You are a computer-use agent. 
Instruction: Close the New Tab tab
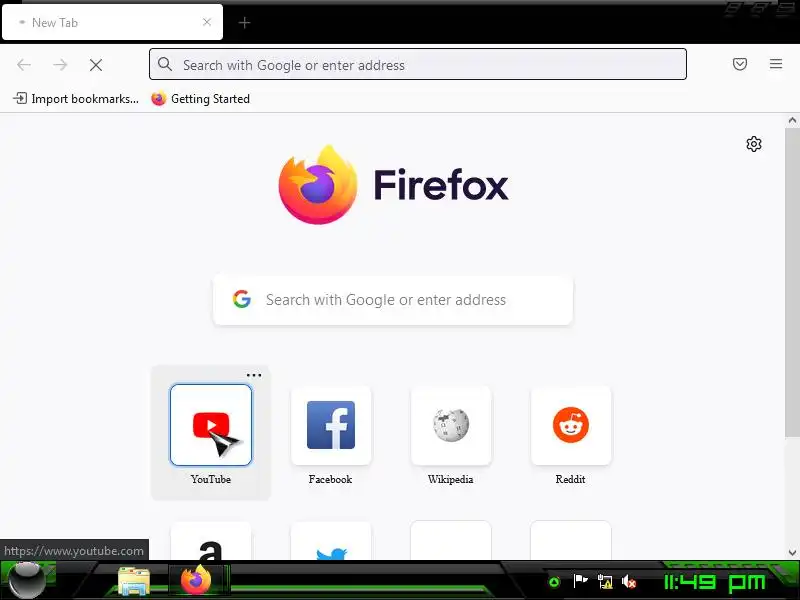207,22
